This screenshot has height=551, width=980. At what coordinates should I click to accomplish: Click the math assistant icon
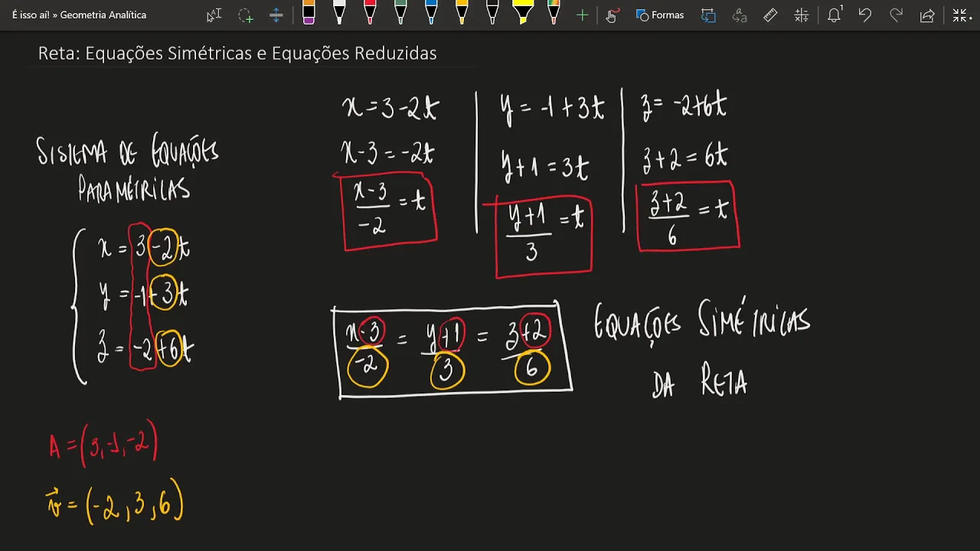[x=802, y=15]
